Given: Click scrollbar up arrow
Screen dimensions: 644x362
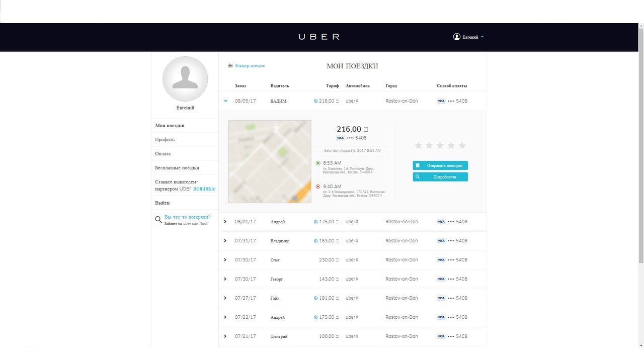Looking at the screenshot, I should [641, 26].
